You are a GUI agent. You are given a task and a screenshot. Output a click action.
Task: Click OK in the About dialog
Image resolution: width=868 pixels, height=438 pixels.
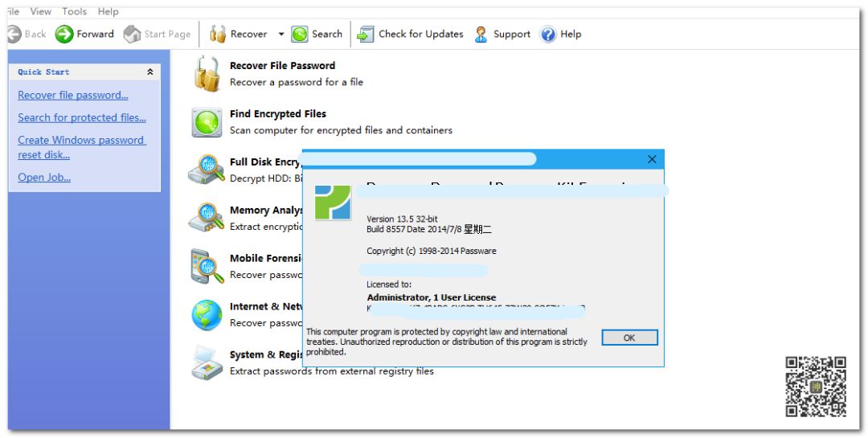click(x=629, y=338)
